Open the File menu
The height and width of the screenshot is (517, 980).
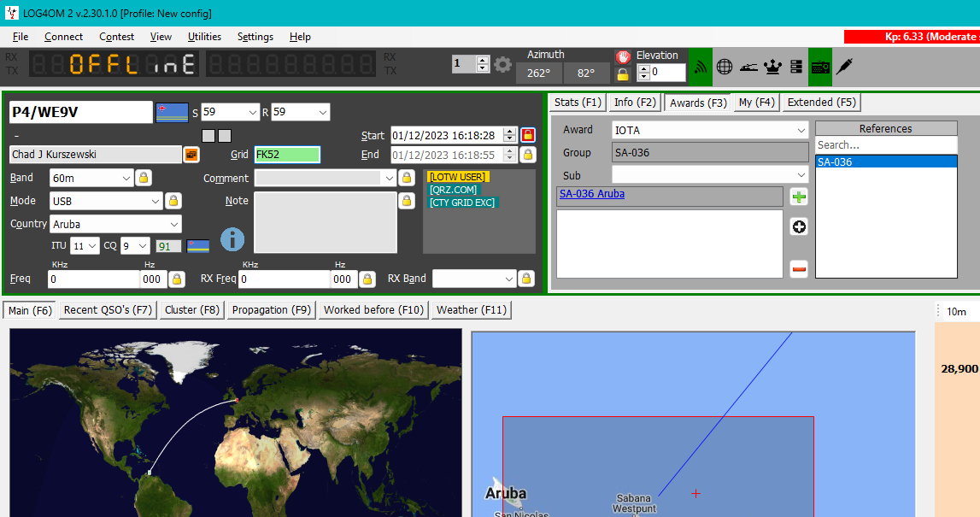click(21, 37)
